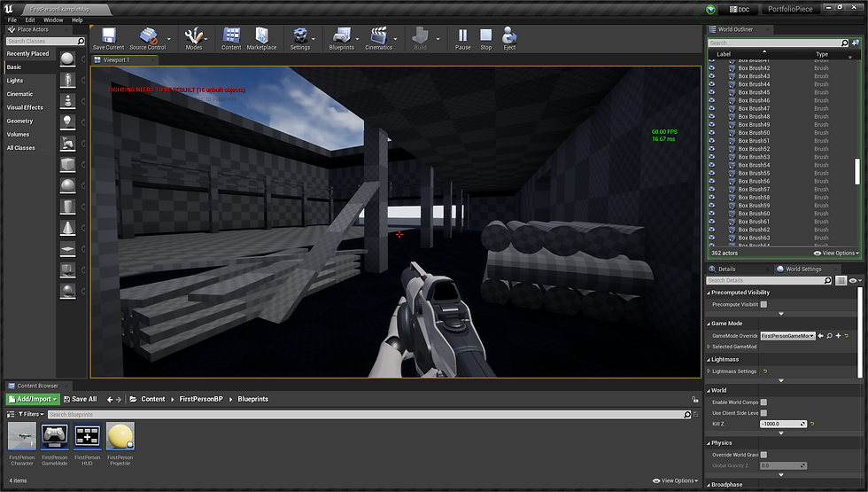Click the Save All button

[x=81, y=399]
